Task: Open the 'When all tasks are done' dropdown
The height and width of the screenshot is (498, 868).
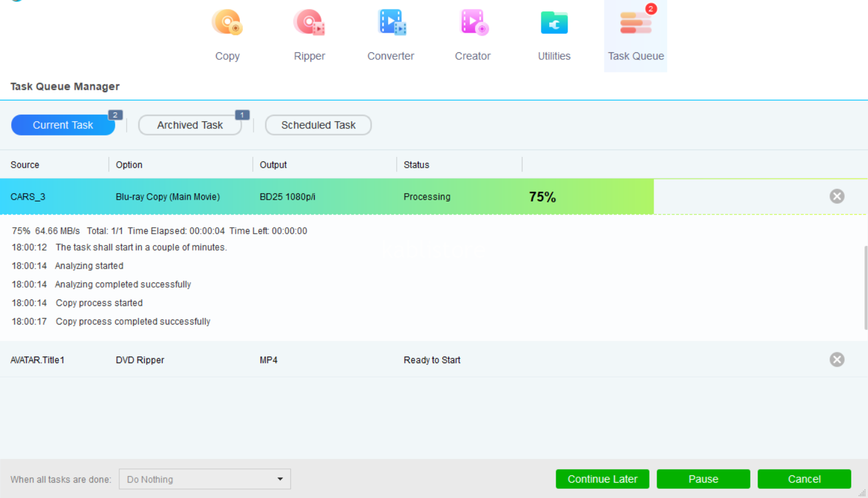Action: pyautogui.click(x=205, y=479)
